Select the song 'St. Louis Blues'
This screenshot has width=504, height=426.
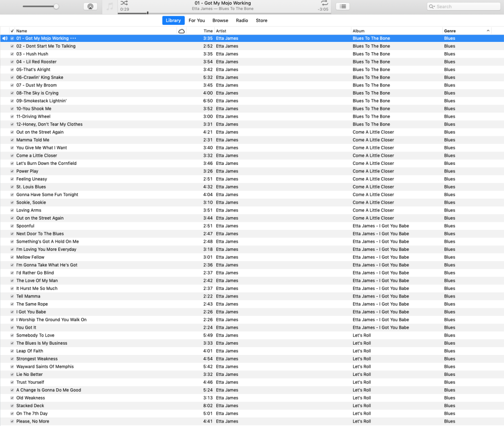coord(31,187)
